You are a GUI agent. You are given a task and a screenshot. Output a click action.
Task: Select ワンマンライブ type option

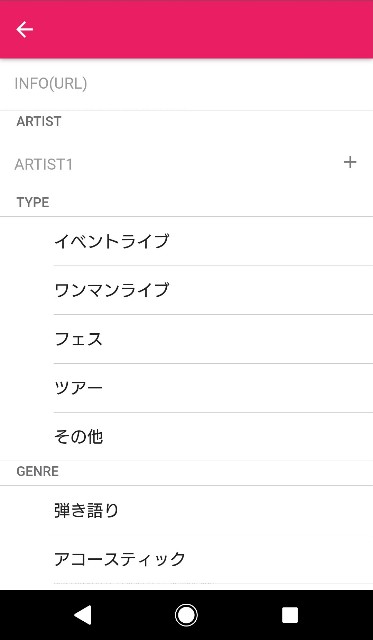[x=186, y=290]
